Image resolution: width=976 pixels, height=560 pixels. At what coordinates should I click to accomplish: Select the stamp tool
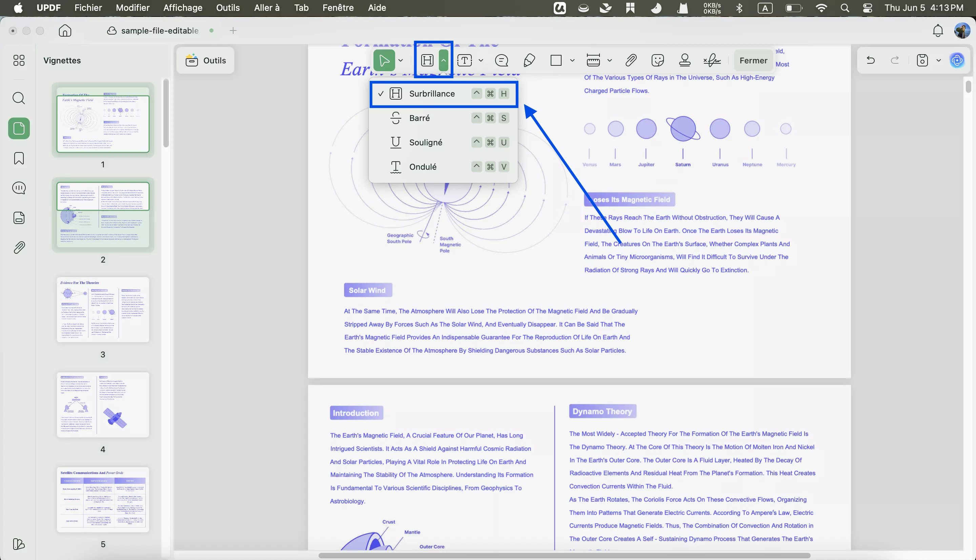click(685, 60)
